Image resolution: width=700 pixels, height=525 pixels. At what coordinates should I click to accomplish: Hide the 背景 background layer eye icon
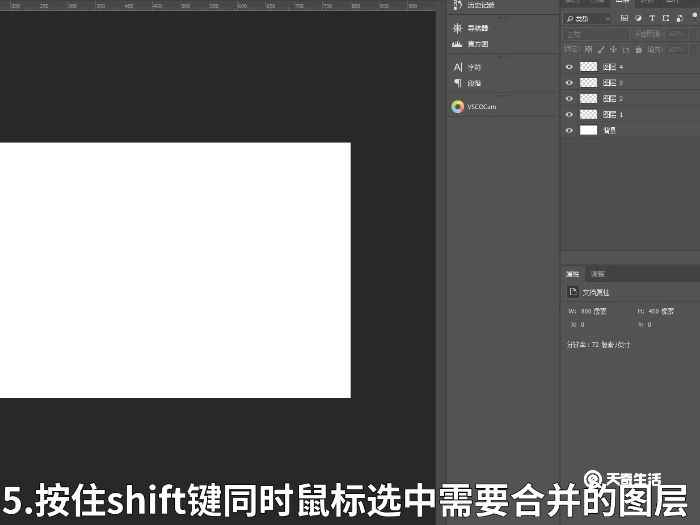pyautogui.click(x=569, y=130)
